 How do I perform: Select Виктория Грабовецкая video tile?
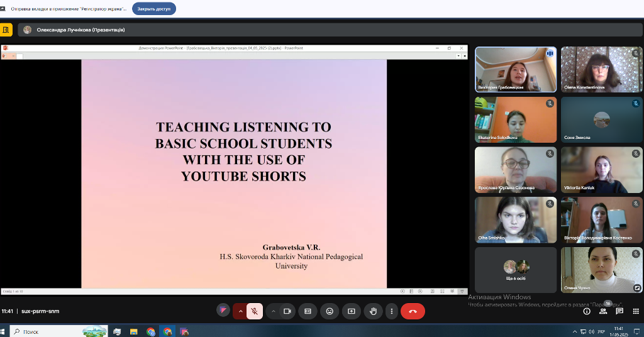click(x=516, y=69)
